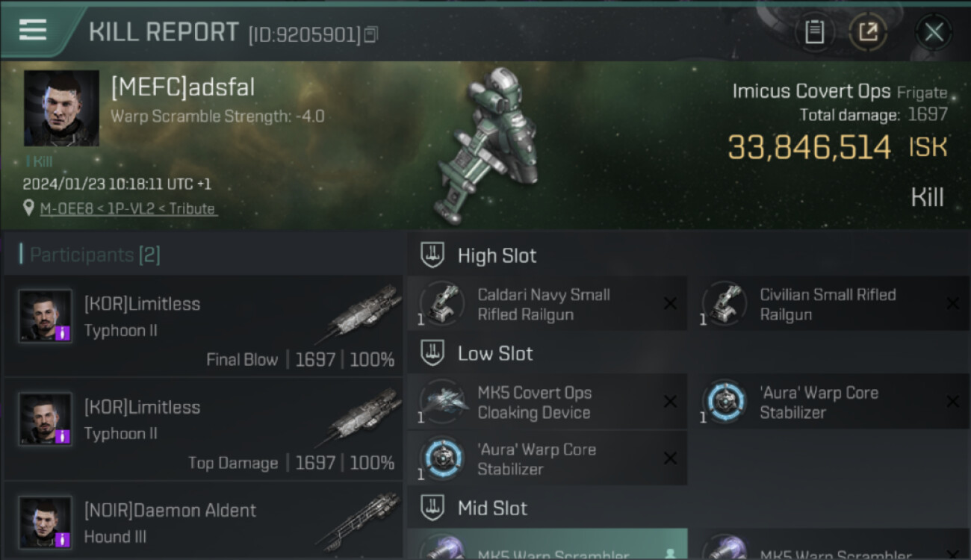This screenshot has width=971, height=560.
Task: Open the clipboard icon in header
Action: pyautogui.click(x=814, y=32)
